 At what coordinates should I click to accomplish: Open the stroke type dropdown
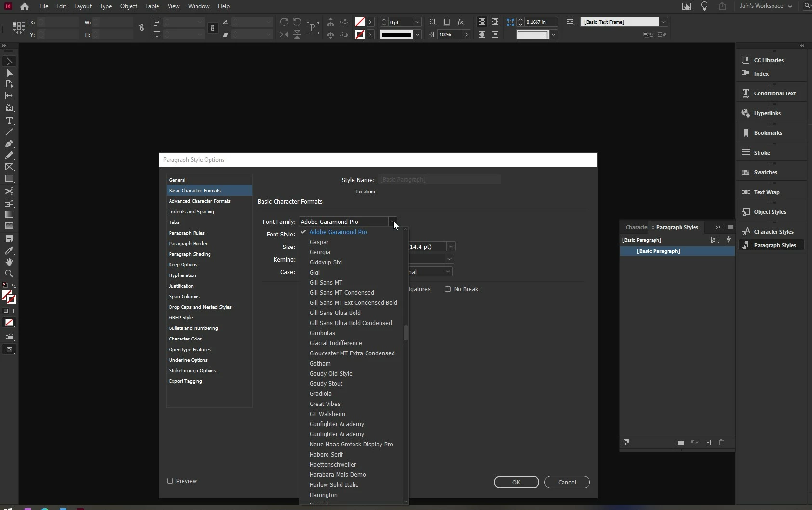[418, 35]
